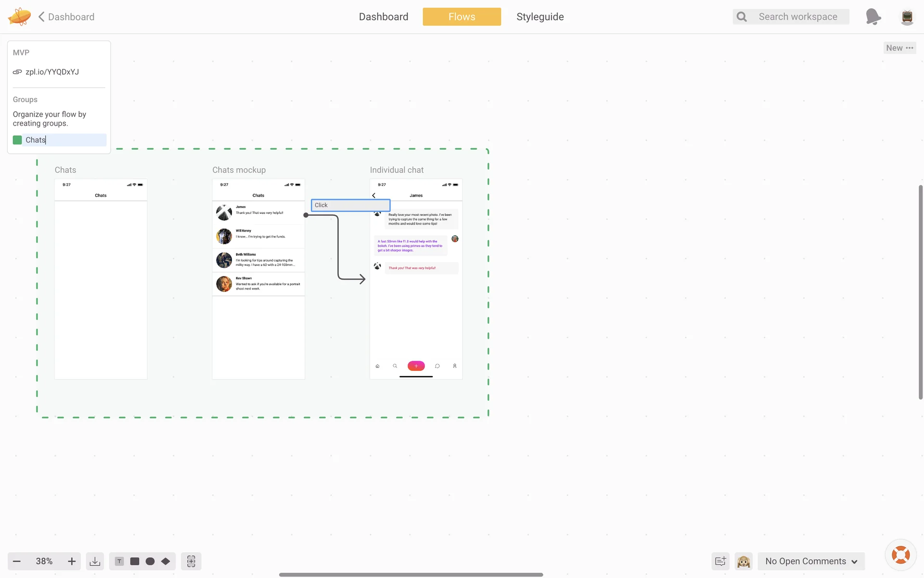Open the help lifebuoy button

[900, 555]
